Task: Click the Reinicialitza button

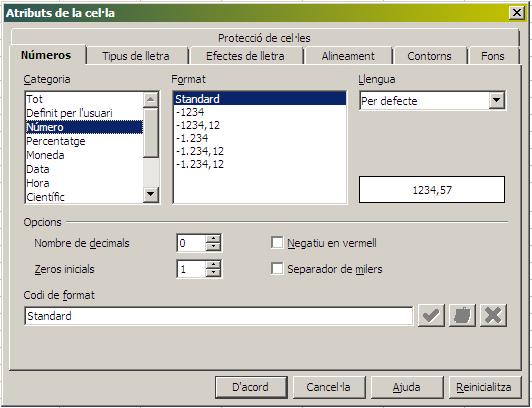Action: point(484,387)
